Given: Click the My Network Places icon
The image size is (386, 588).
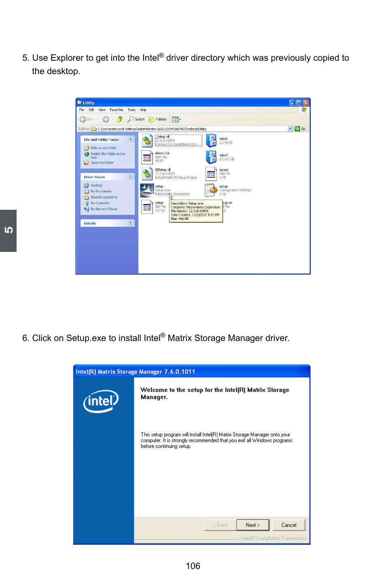Looking at the screenshot, I should pos(87,209).
